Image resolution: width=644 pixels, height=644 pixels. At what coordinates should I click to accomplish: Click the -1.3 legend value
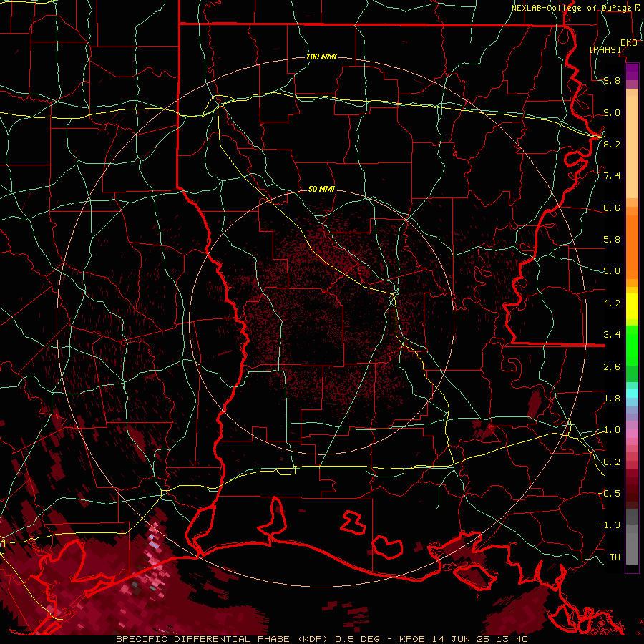coord(610,525)
